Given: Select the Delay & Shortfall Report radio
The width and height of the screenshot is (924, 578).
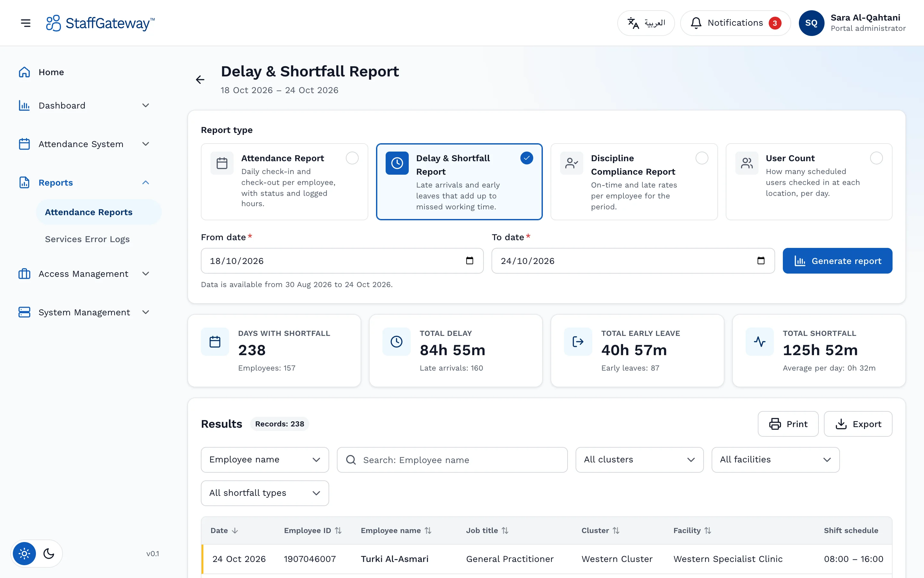Looking at the screenshot, I should point(526,158).
